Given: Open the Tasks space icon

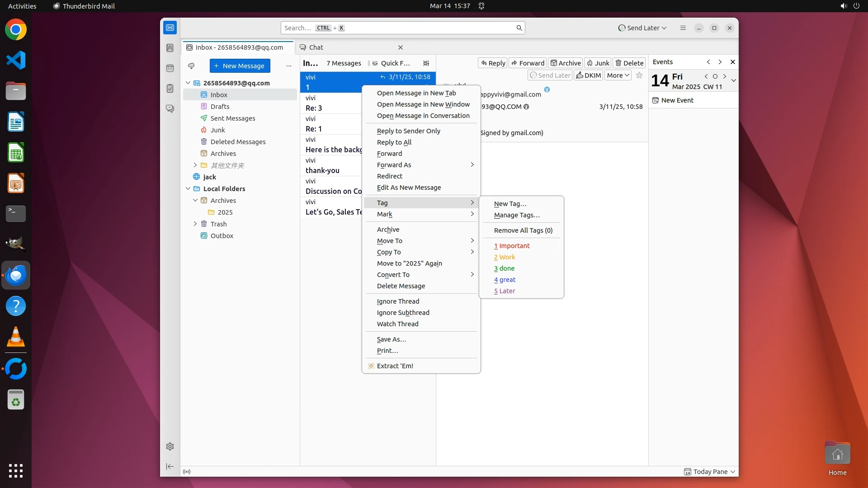Looking at the screenshot, I should 170,89.
